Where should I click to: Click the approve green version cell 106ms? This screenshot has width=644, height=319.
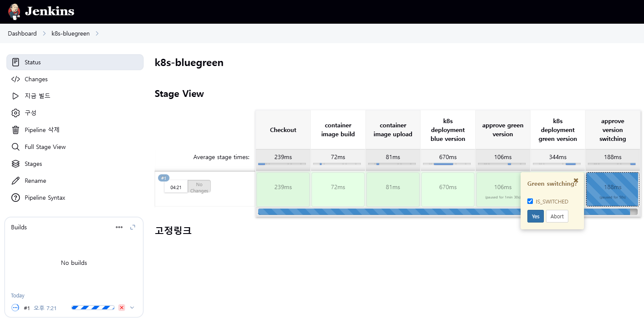pos(499,190)
